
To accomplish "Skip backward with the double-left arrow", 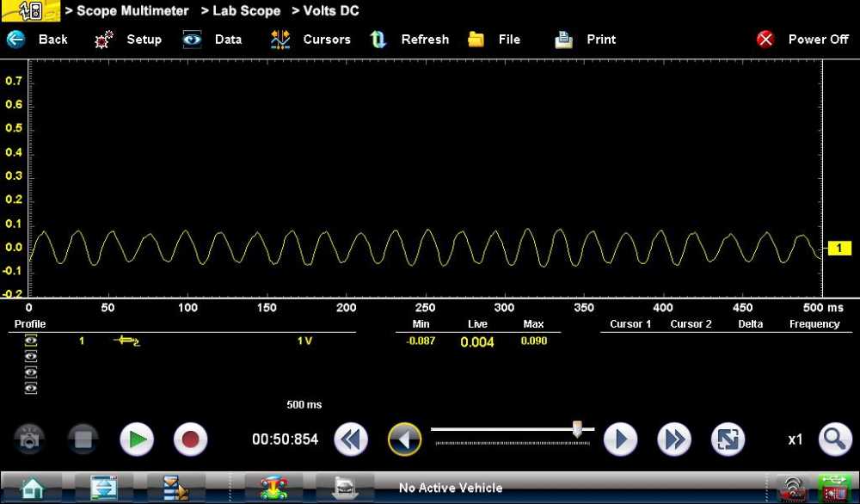I will click(x=351, y=439).
